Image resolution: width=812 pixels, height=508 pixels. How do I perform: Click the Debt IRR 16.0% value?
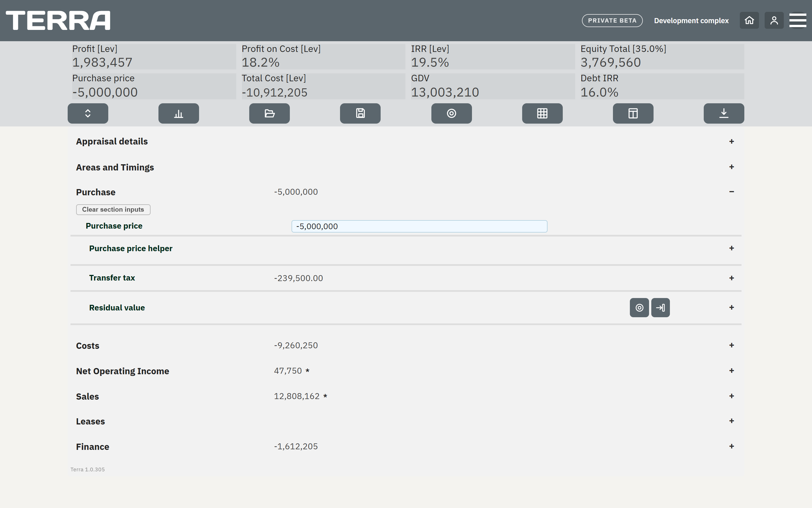point(599,92)
